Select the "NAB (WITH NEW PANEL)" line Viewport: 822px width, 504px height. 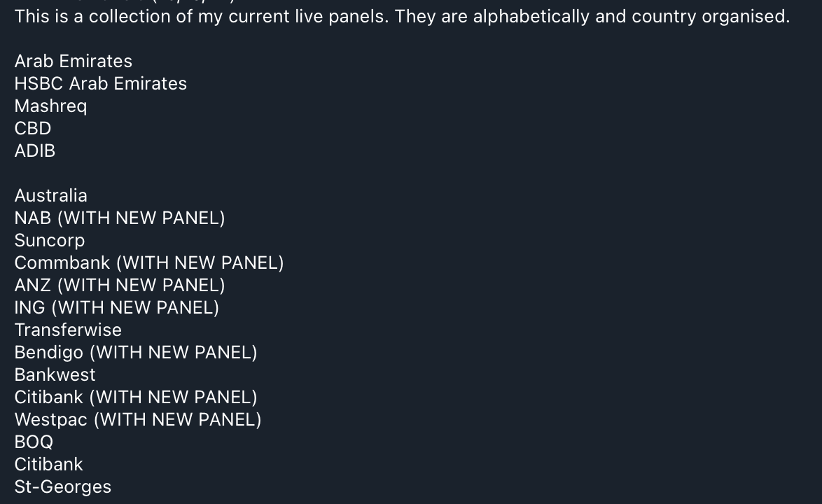pos(120,218)
